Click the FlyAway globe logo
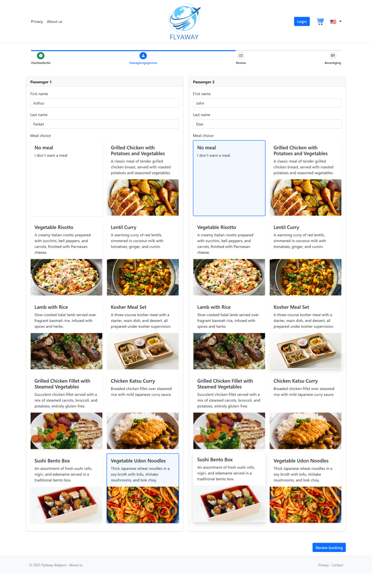 point(184,22)
